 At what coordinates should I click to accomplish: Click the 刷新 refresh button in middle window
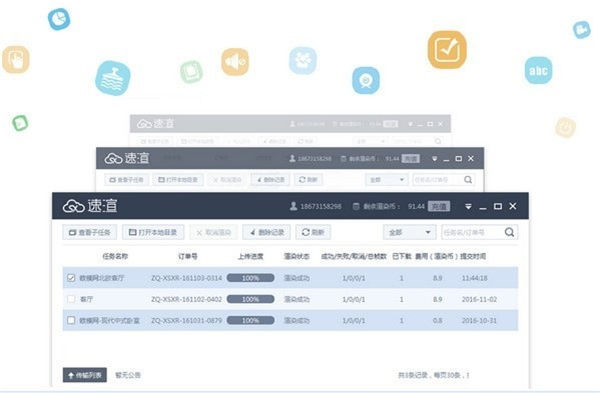coord(308,179)
